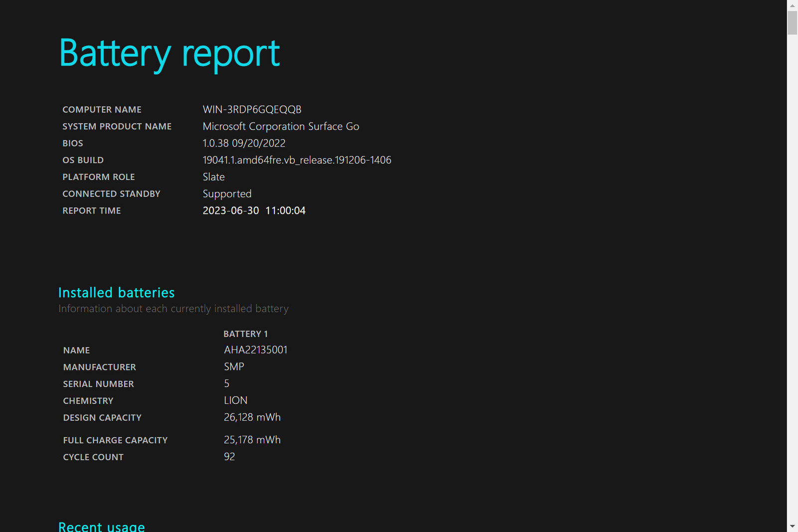Viewport: 798px width, 532px height.
Task: Click the Installed batteries heading
Action: (x=116, y=293)
